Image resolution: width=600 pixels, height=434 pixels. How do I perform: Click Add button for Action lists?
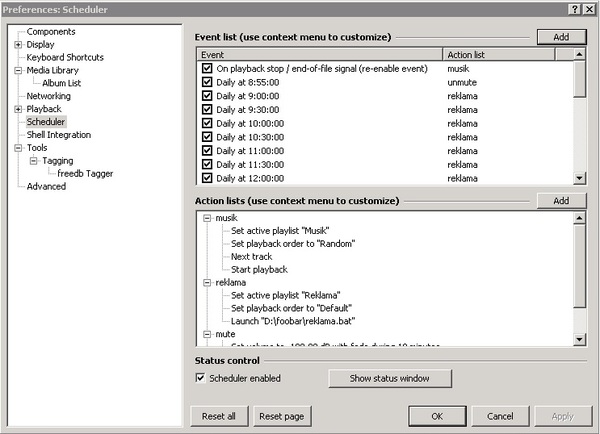561,201
